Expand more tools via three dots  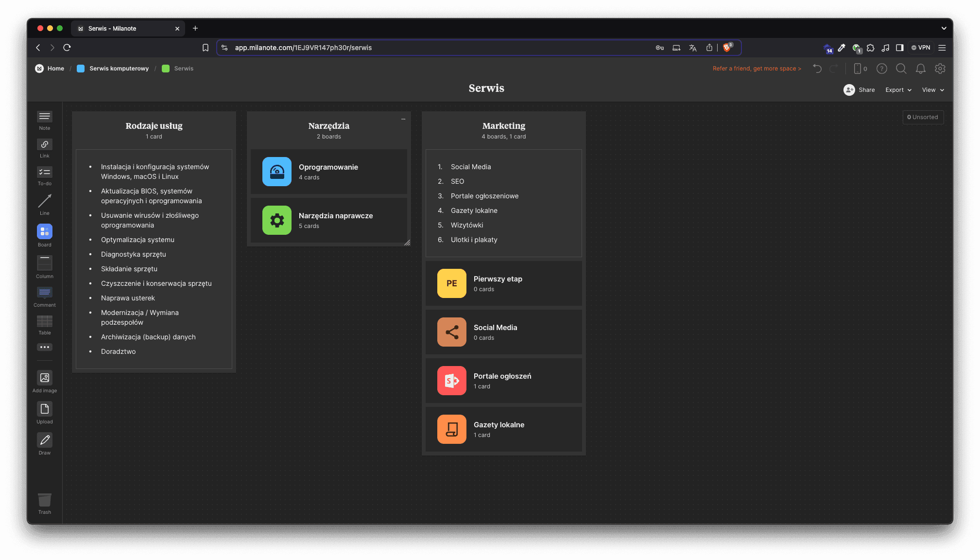[44, 347]
